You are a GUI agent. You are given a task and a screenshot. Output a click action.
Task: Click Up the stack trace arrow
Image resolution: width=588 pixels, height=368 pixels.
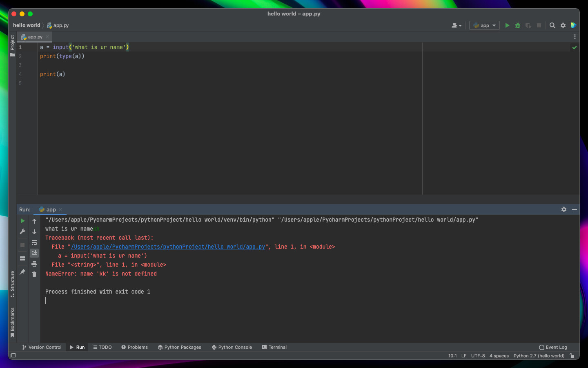pyautogui.click(x=34, y=221)
